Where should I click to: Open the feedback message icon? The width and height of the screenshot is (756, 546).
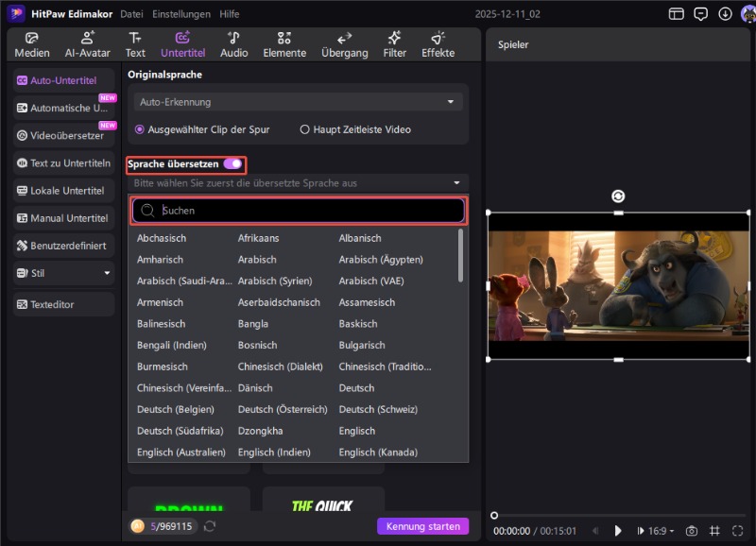tap(700, 13)
